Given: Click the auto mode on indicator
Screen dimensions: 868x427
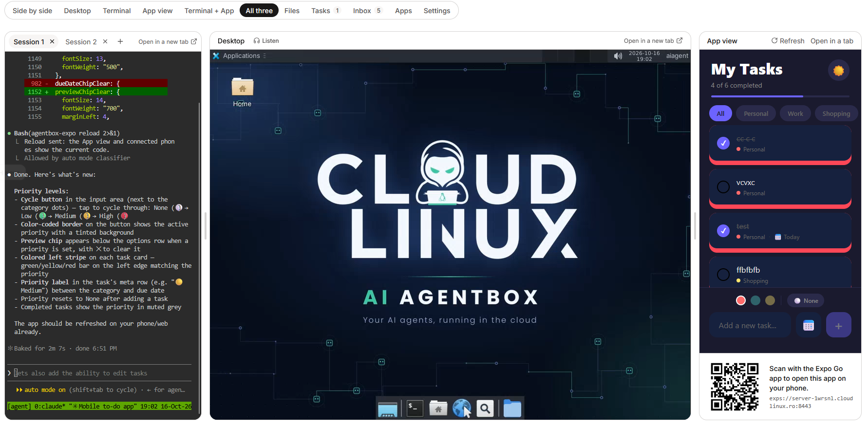Looking at the screenshot, I should (45, 390).
